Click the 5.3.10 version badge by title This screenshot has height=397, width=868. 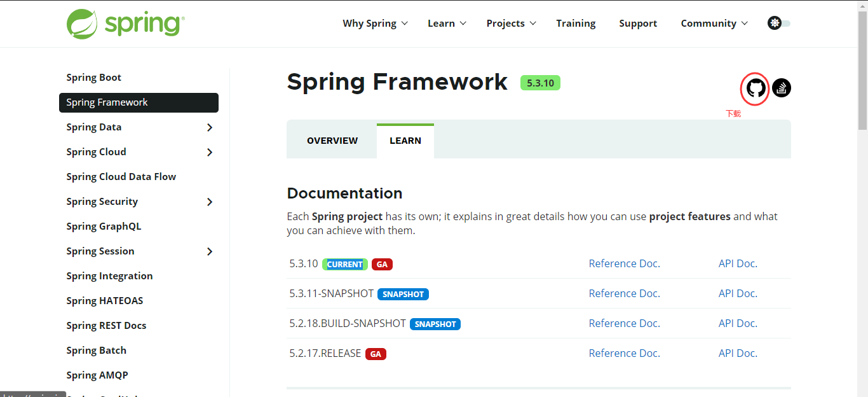point(540,83)
